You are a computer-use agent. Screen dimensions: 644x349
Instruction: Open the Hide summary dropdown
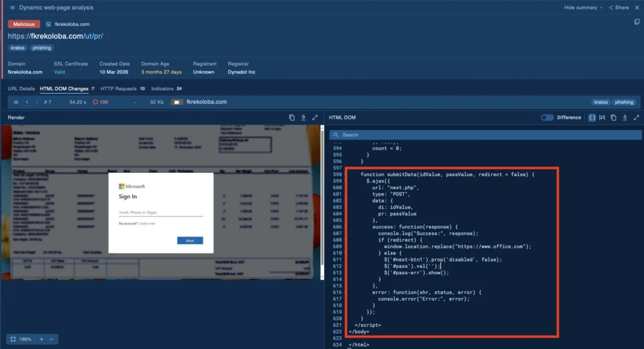[x=583, y=8]
